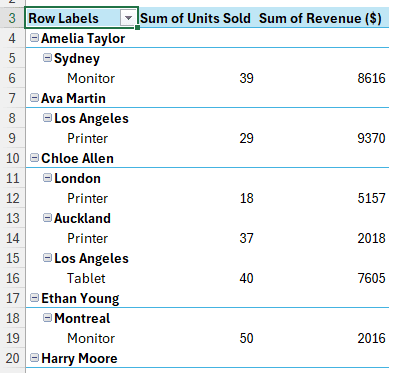Screen dimensions: 397x373
Task: Collapse the Montreal subgroup
Action: [47, 318]
